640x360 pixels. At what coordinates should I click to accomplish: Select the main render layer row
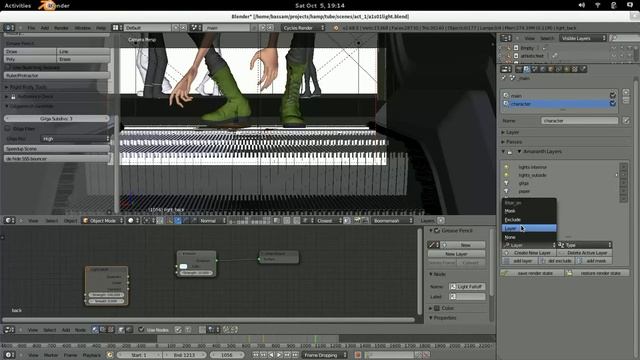[x=559, y=96]
